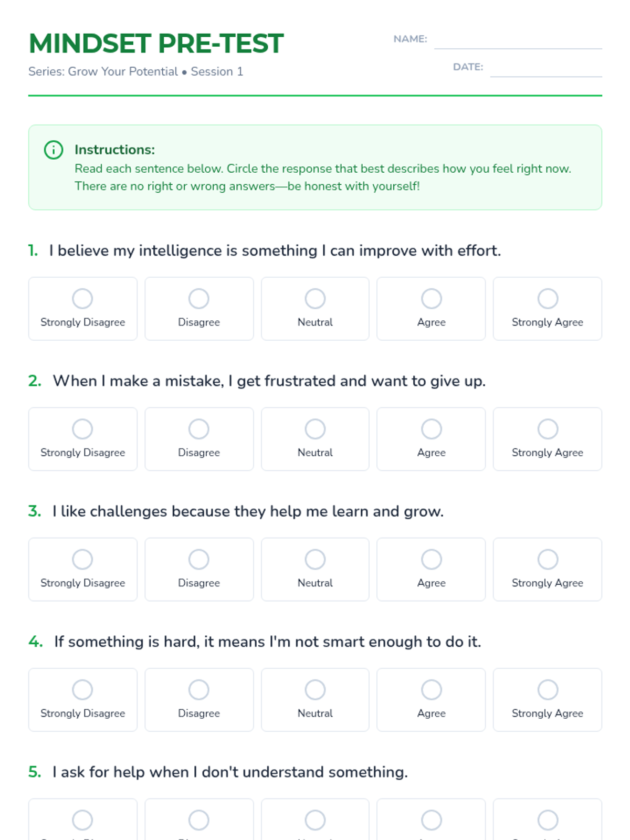
Task: Choose Strongly Disagree for question 2
Action: click(x=82, y=429)
